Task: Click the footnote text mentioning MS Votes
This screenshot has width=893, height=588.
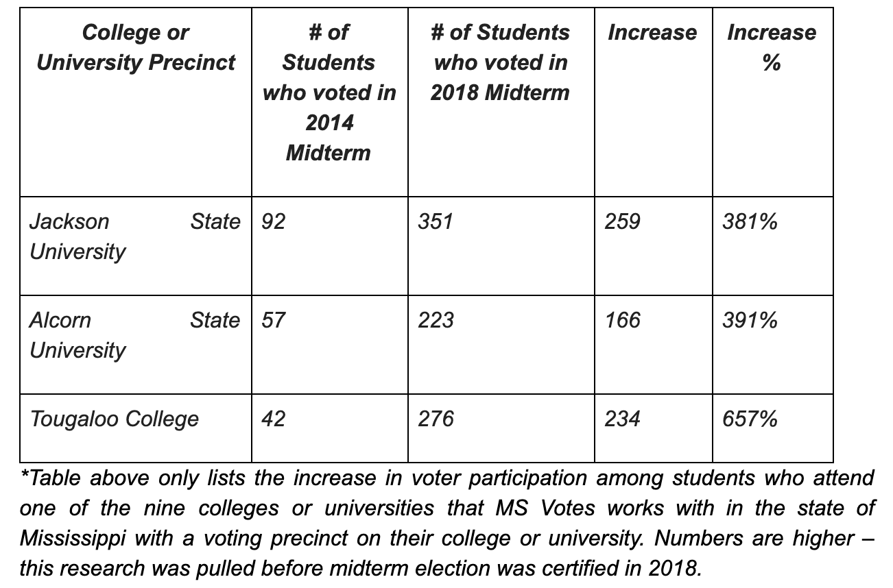Action: 447,523
